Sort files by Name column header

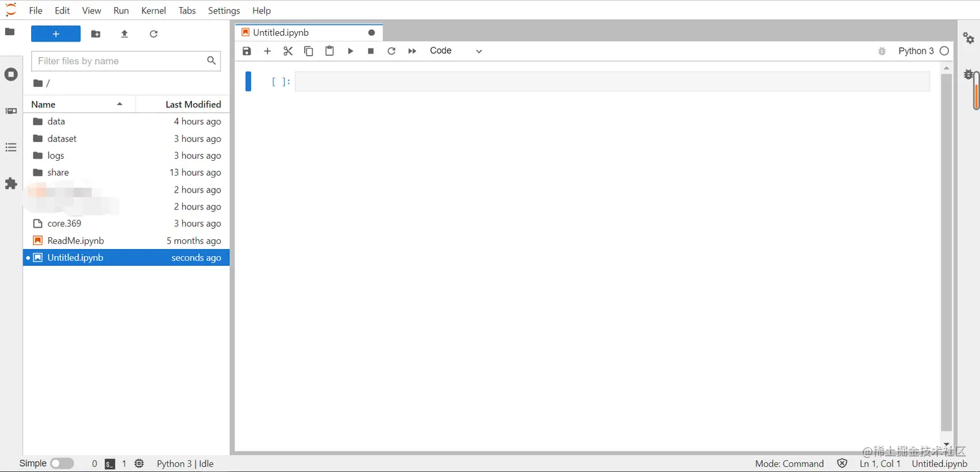click(x=79, y=104)
